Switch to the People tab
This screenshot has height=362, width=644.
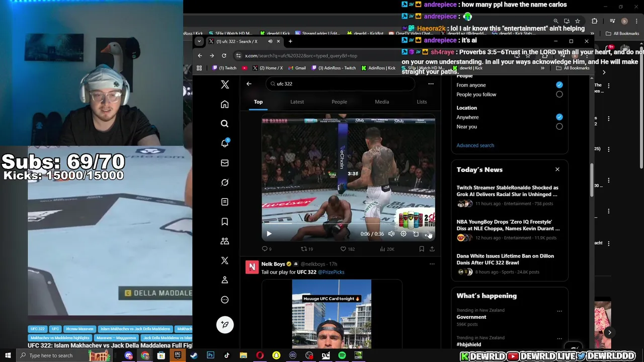coord(339,102)
